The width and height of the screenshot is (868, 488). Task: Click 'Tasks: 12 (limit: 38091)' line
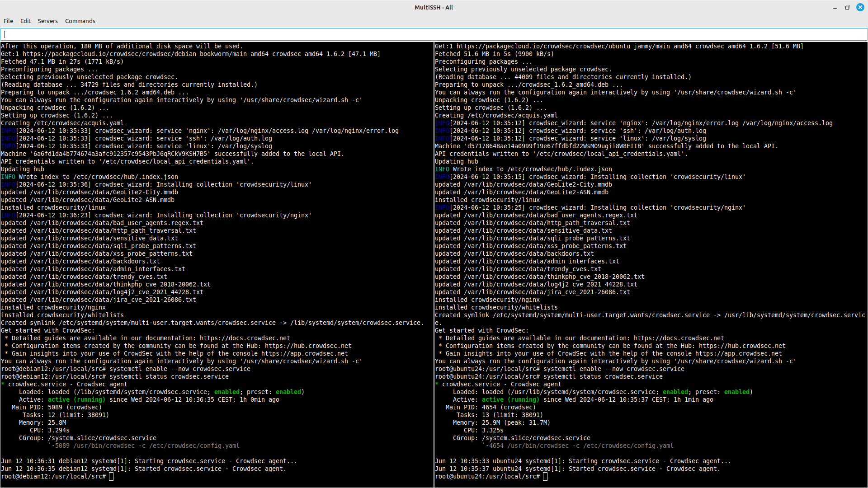(66, 415)
